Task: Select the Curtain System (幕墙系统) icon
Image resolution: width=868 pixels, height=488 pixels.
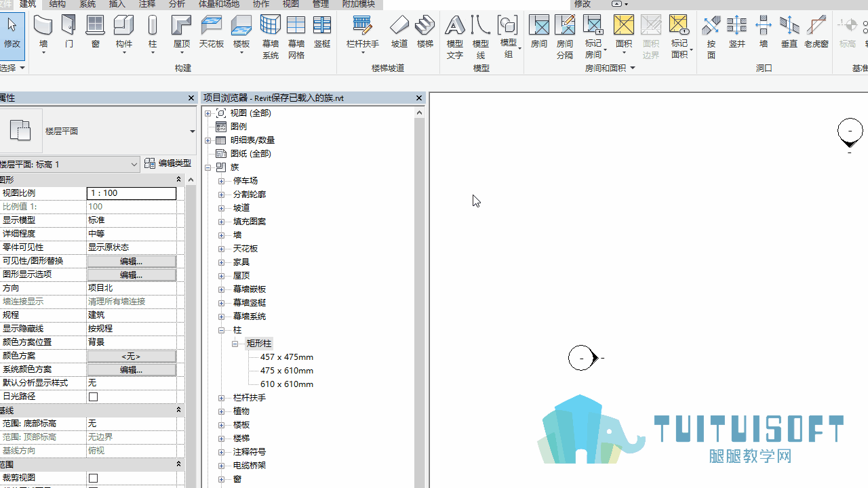Action: click(270, 25)
